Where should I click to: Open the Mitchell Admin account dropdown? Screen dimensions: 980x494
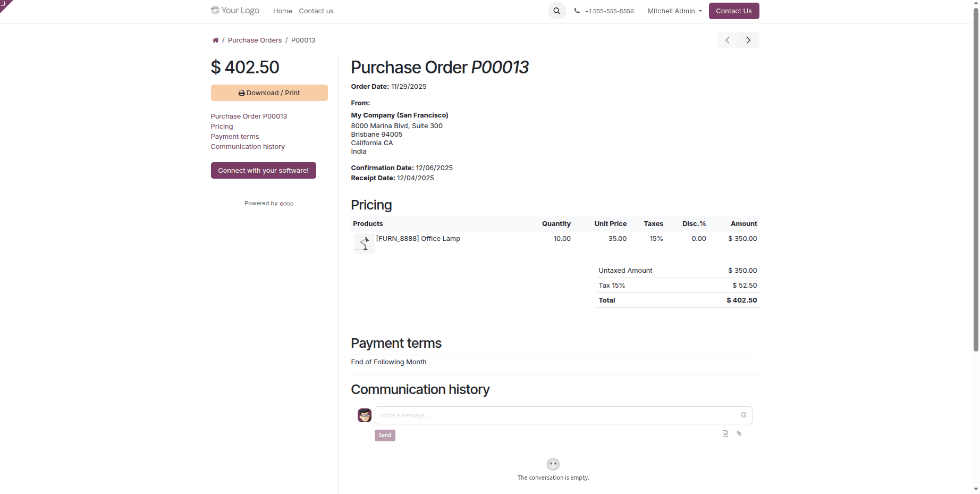(x=674, y=11)
